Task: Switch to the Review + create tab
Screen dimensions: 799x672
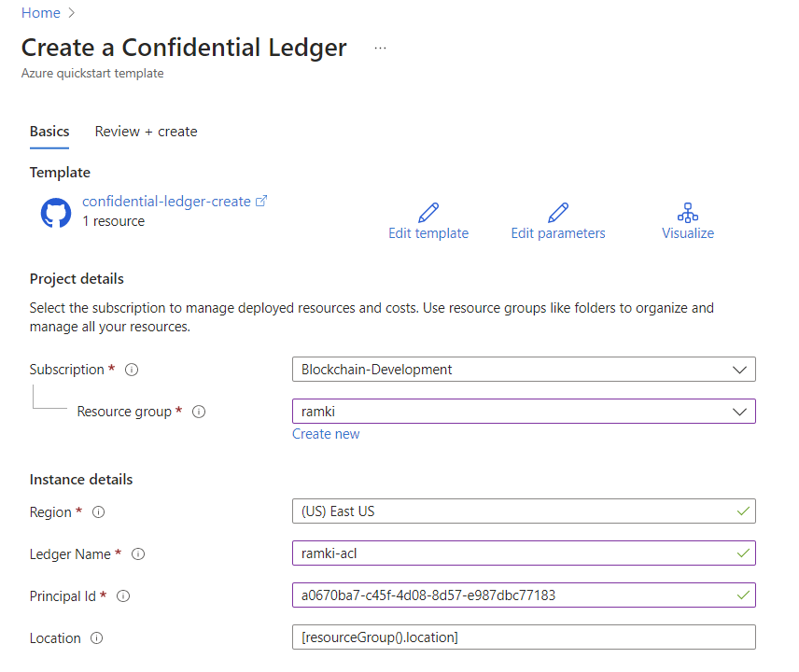Action: (146, 132)
